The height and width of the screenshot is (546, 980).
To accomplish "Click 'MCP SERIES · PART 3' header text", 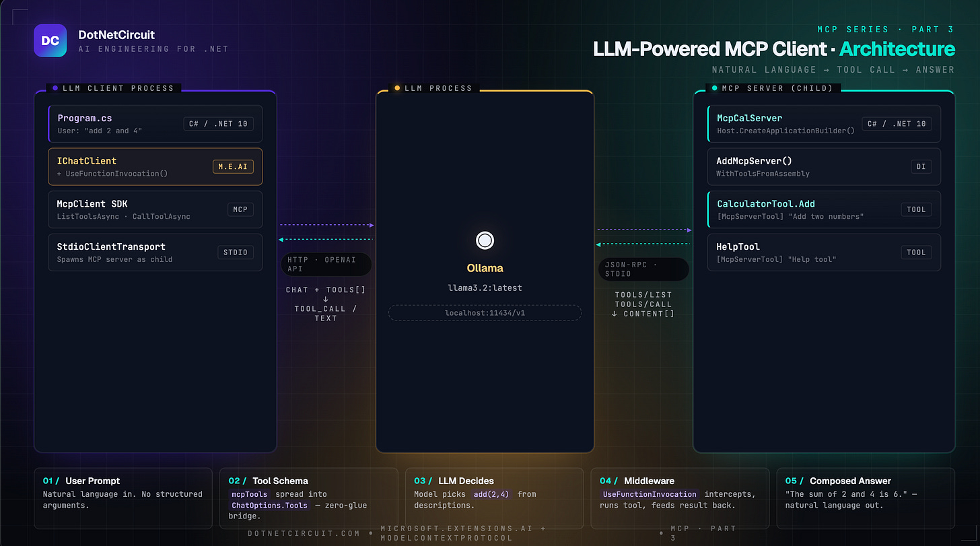I will [886, 30].
